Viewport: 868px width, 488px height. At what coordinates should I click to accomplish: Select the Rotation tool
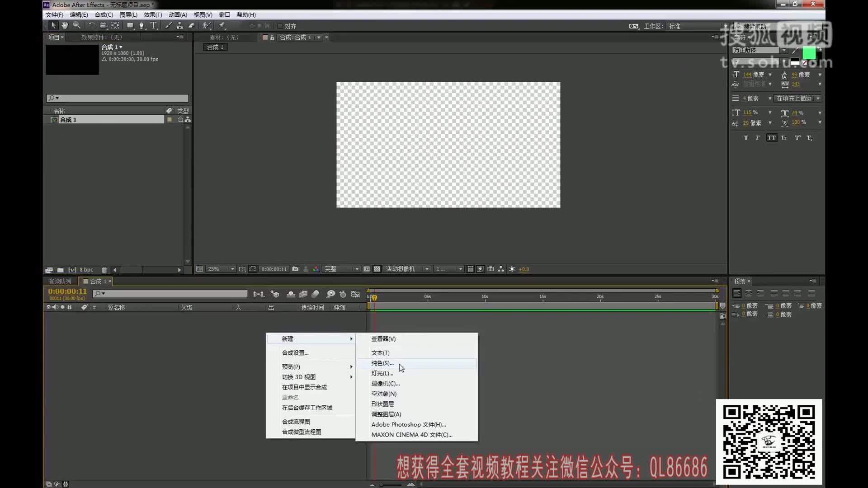click(92, 26)
